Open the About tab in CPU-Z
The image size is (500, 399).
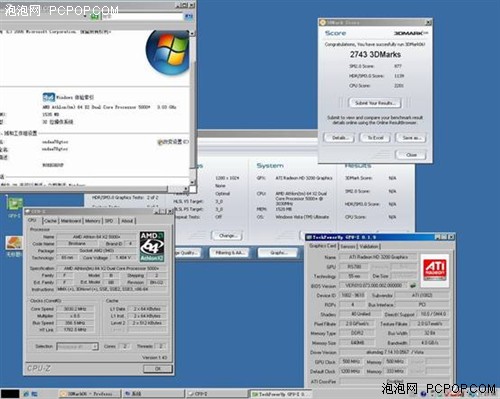click(127, 221)
